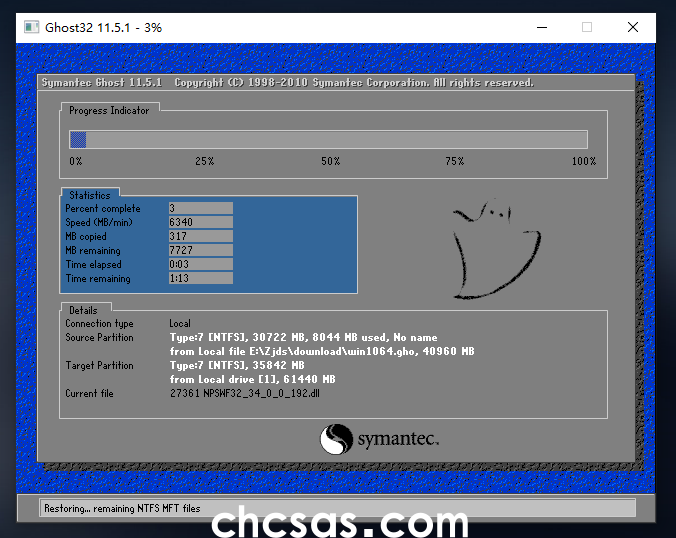The height and width of the screenshot is (538, 676).
Task: Click the 'Symantec Ghost 11.5.1' copyright header
Action: click(288, 82)
